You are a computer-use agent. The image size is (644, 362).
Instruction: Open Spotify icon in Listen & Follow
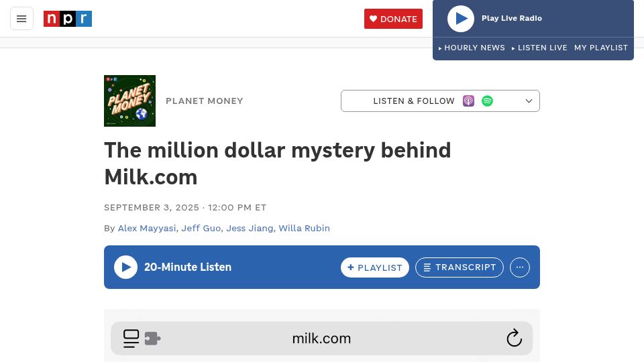487,101
